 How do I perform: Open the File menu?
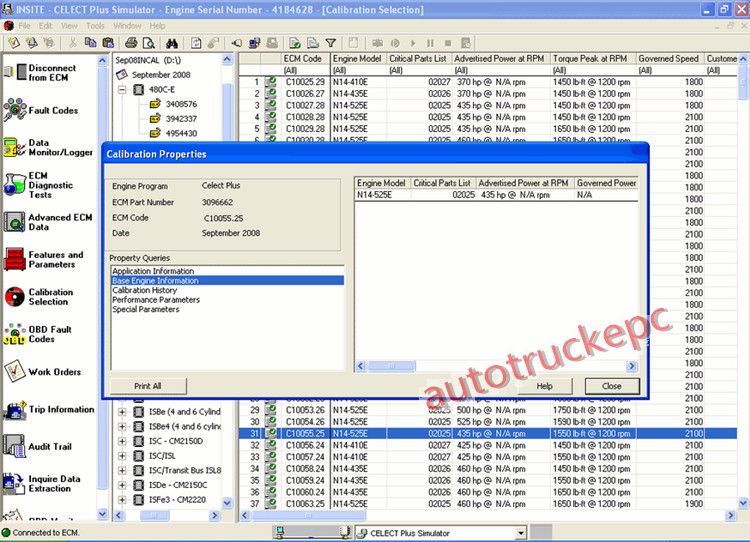pos(24,26)
